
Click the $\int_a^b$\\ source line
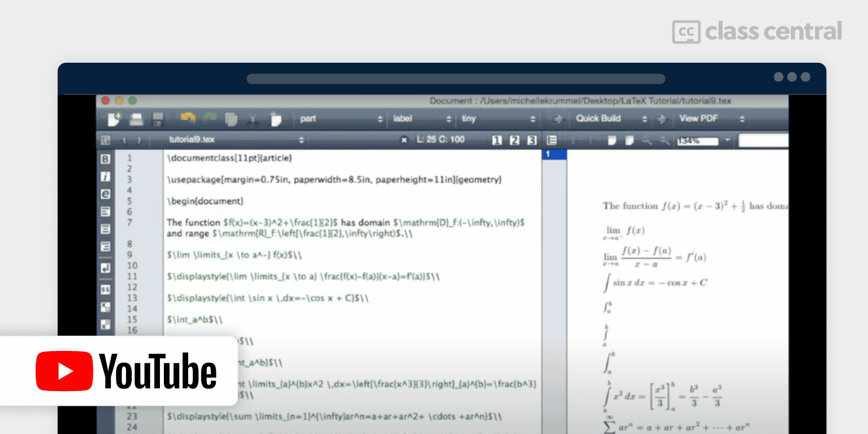point(194,319)
